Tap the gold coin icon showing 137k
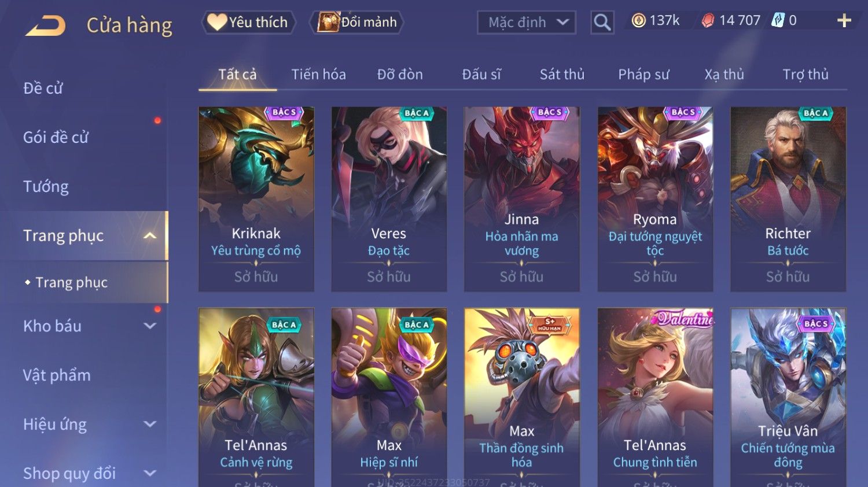The height and width of the screenshot is (487, 868). point(638,21)
